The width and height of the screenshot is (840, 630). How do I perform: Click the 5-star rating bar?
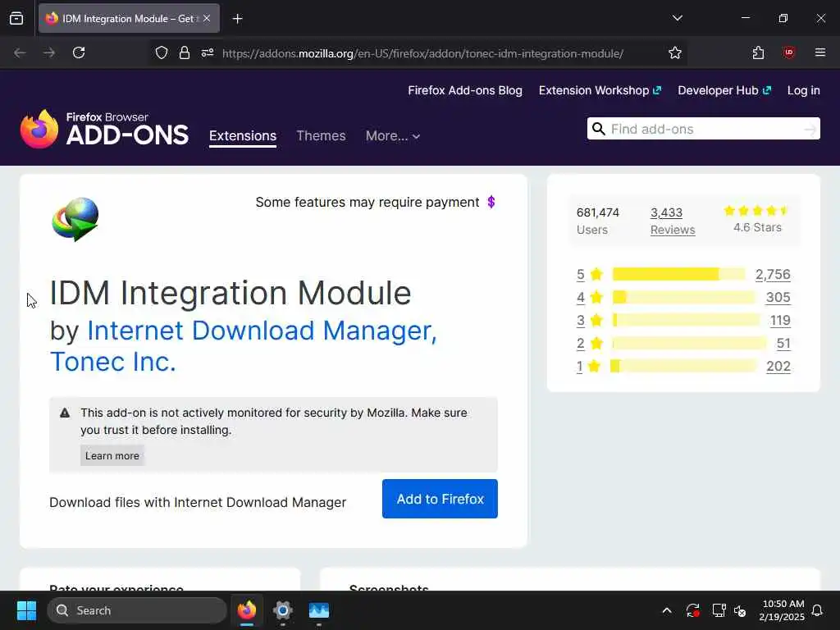point(678,274)
